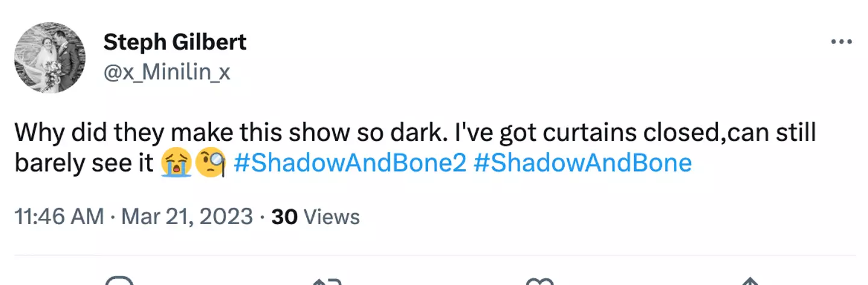Viewport: 868px width, 285px height.
Task: Click the monocle face emoji
Action: (x=210, y=164)
